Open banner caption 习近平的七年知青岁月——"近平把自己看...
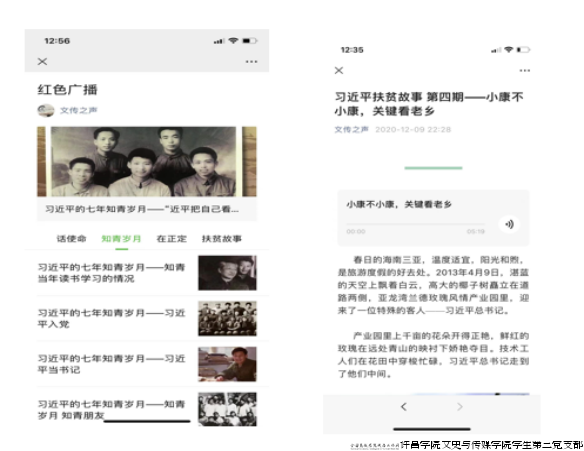Viewport: 584px width, 451px height. [x=142, y=209]
